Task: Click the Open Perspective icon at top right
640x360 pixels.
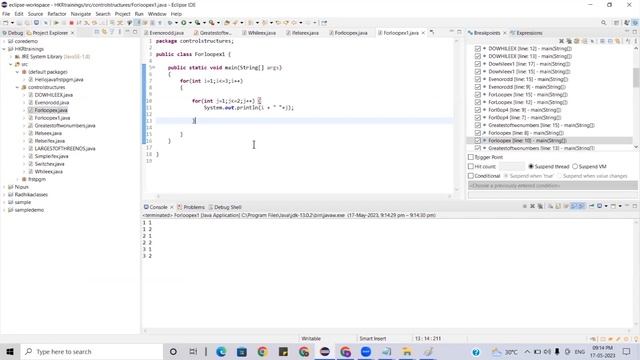Action: 616,23
